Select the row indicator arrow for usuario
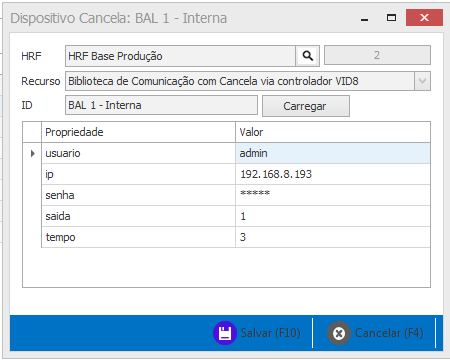The image size is (450, 360). tap(32, 153)
